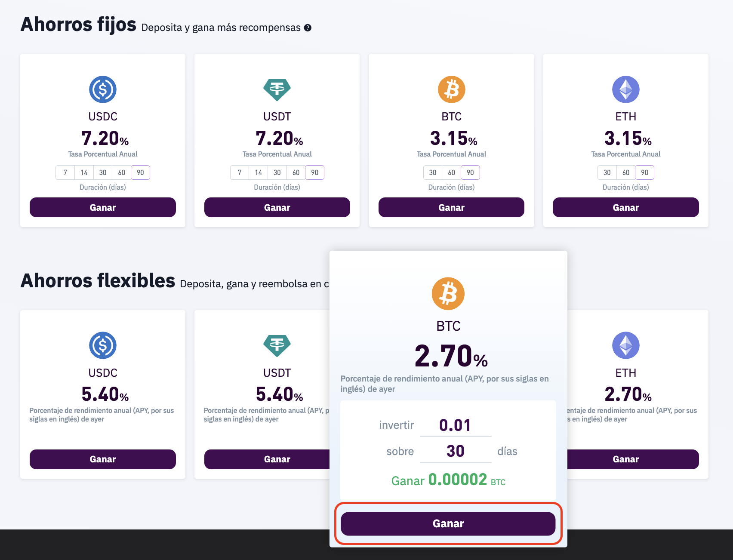Click the USDT icon in flexible savings
Image resolution: width=733 pixels, height=560 pixels.
coord(277,345)
